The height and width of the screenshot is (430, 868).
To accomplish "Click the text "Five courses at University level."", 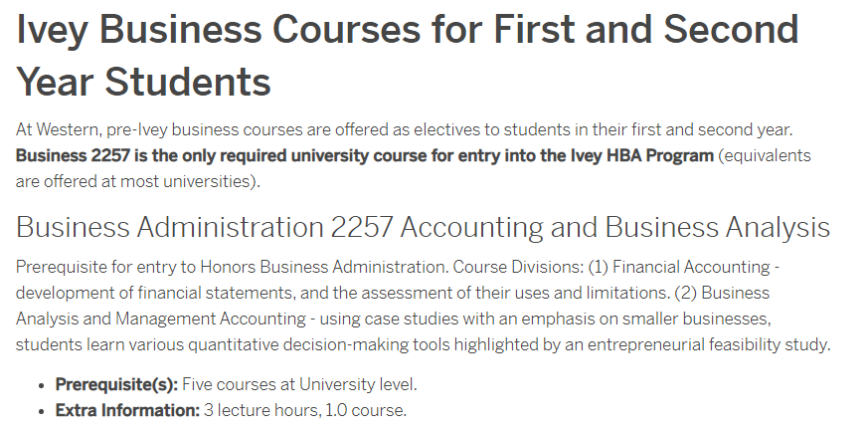I will point(299,384).
